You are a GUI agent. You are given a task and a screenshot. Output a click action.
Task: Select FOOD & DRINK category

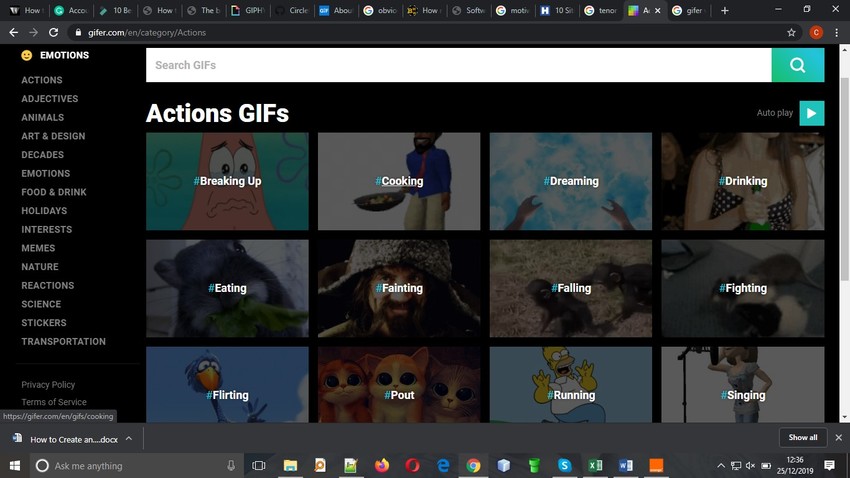[x=54, y=192]
